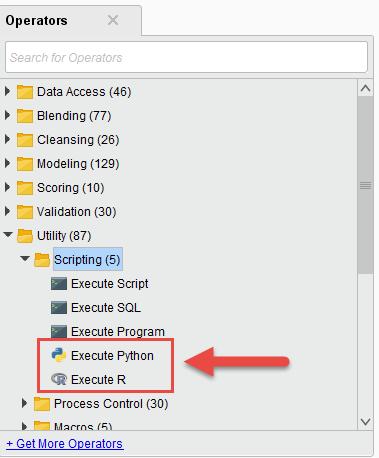
Task: Click the scrollbar down arrow
Action: pos(366,422)
